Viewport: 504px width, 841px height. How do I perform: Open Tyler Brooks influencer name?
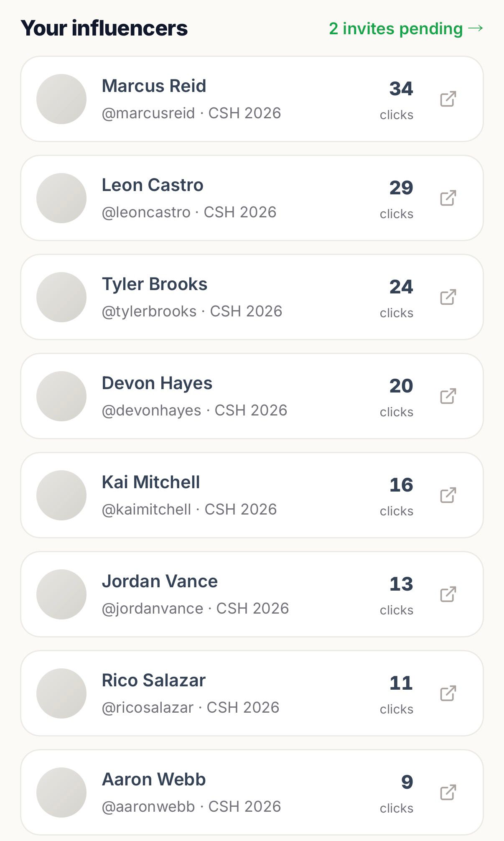coord(155,285)
